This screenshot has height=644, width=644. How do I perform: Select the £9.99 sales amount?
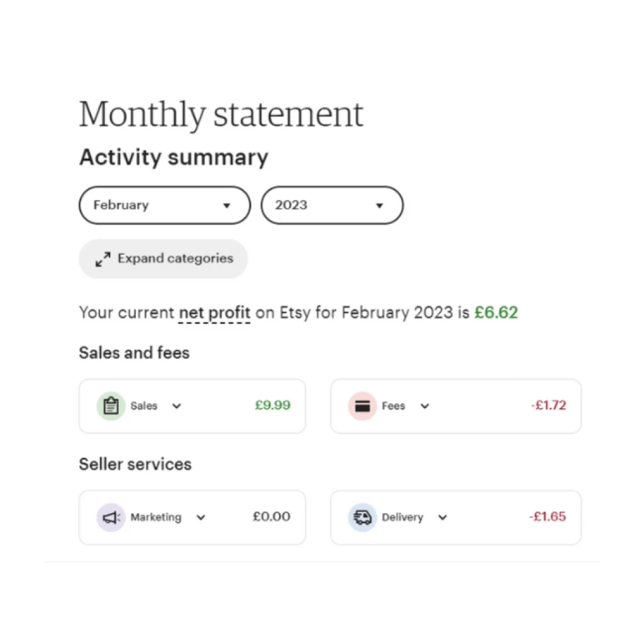coord(273,406)
